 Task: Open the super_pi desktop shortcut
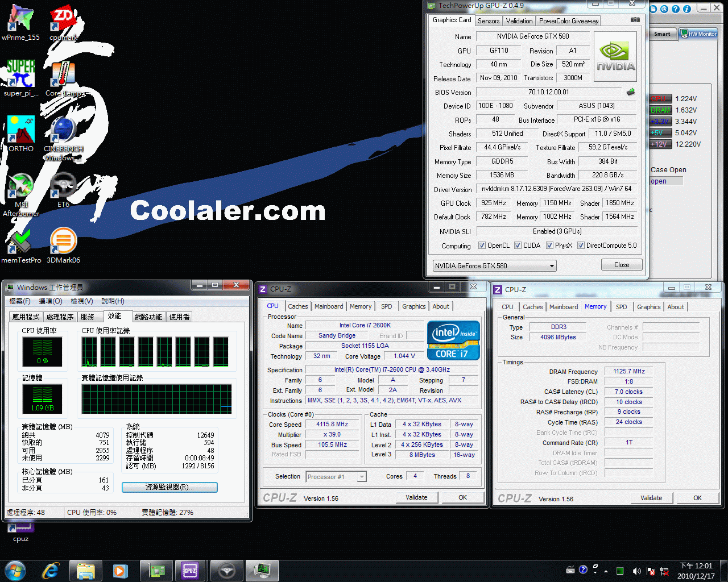click(x=21, y=78)
